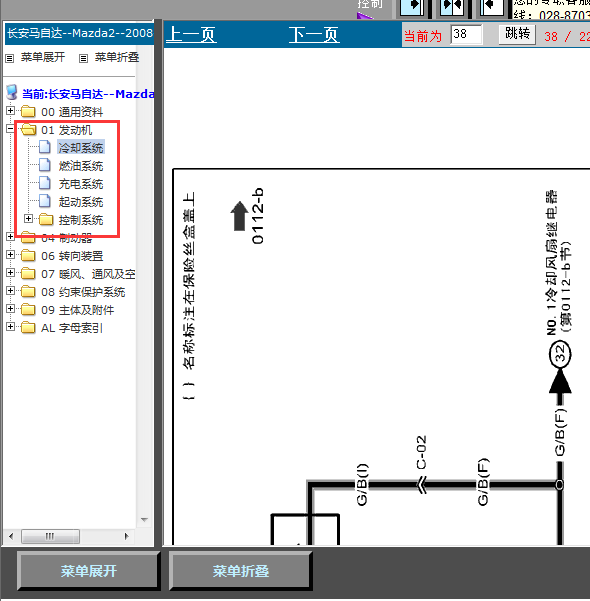Click the folder icon of AL 字母索引
This screenshot has width=590, height=601.
tap(28, 327)
